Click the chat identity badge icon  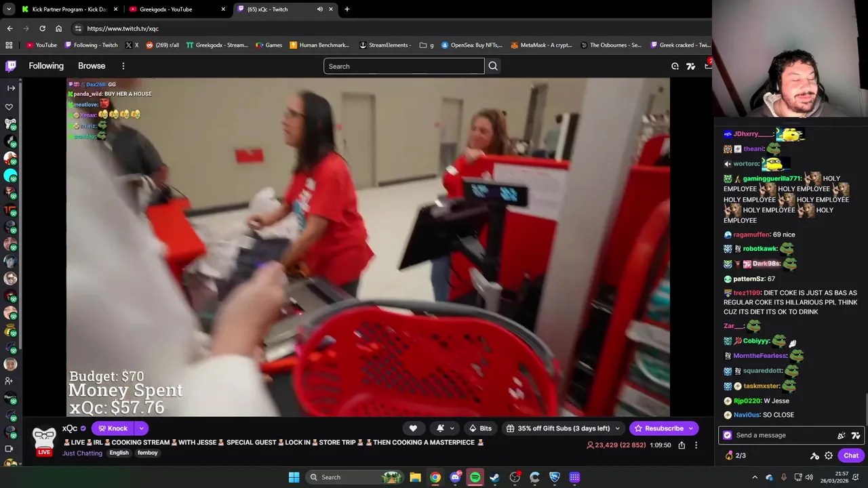click(x=728, y=435)
